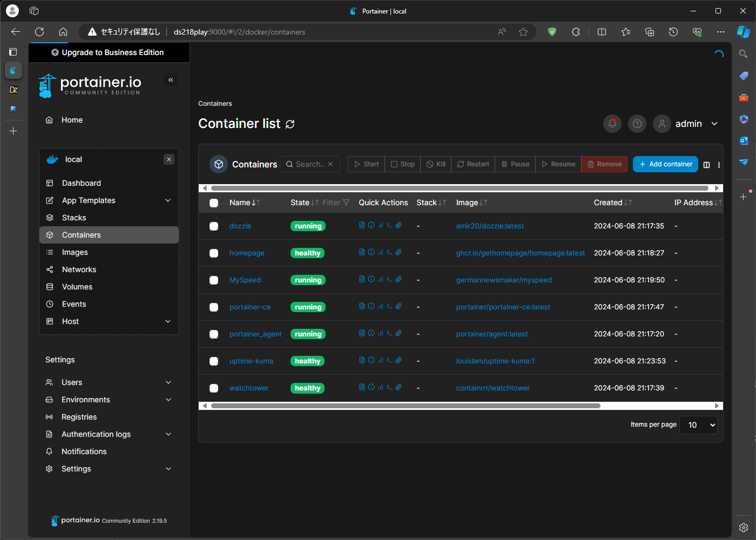Open container stats for MySpeed

click(380, 279)
